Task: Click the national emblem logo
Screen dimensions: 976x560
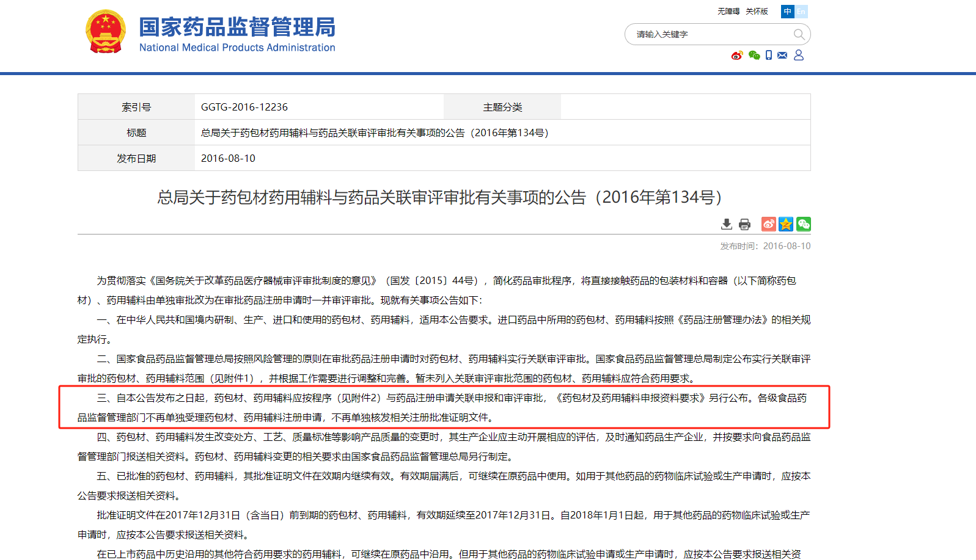Action: (x=106, y=32)
